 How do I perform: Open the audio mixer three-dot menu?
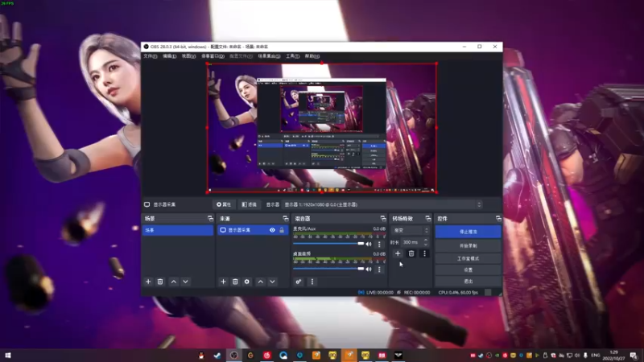(312, 282)
